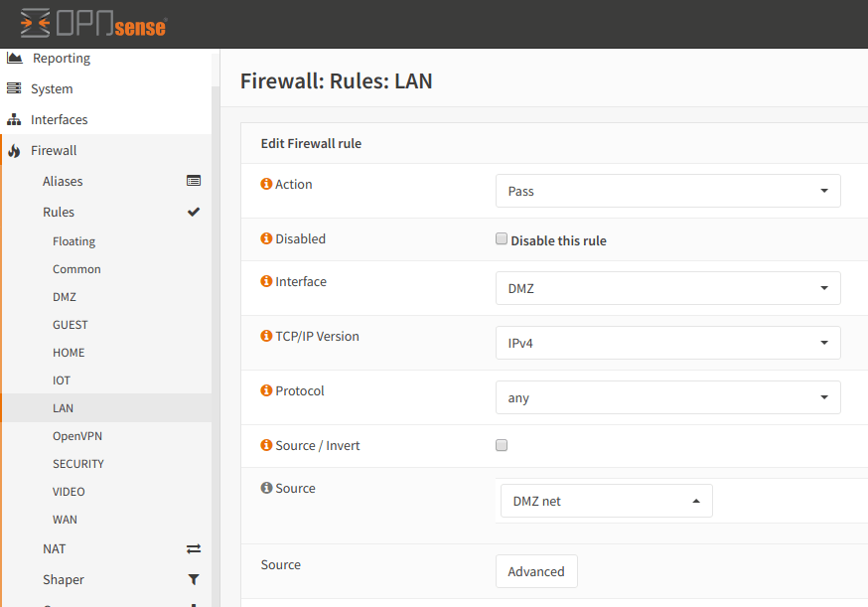This screenshot has height=607, width=868.
Task: Select the Floating rules entry
Action: [73, 241]
